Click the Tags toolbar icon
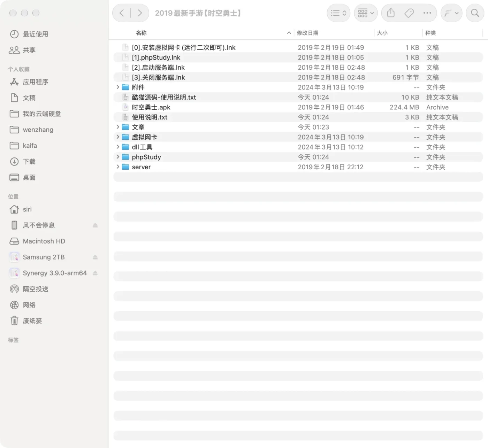Image resolution: width=488 pixels, height=448 pixels. coord(409,13)
